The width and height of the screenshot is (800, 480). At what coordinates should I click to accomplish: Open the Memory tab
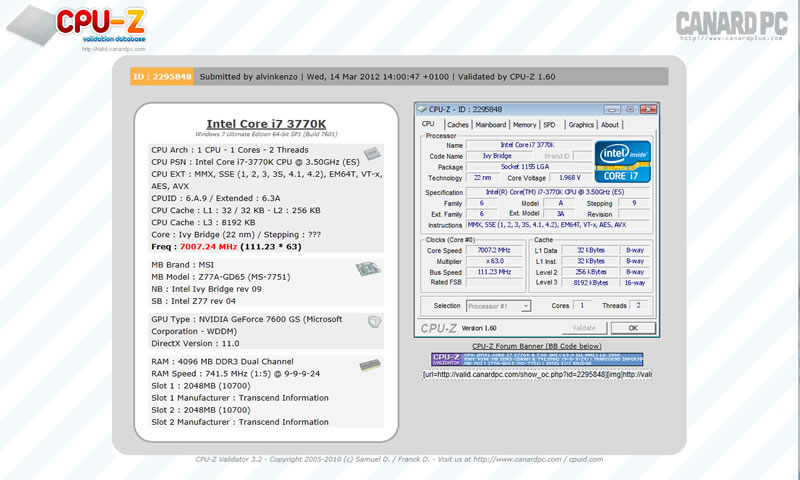[x=524, y=124]
